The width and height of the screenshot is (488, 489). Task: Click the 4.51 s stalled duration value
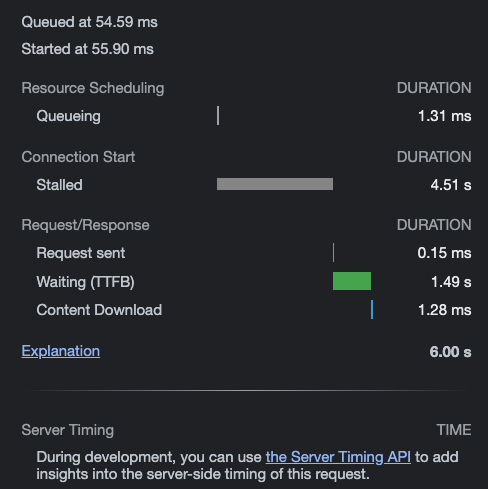click(451, 185)
